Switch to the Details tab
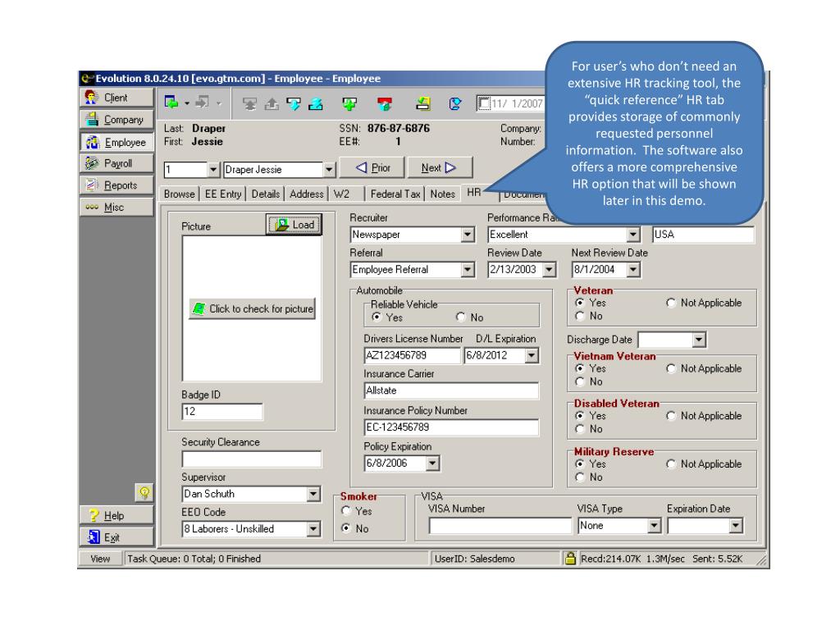 click(266, 194)
